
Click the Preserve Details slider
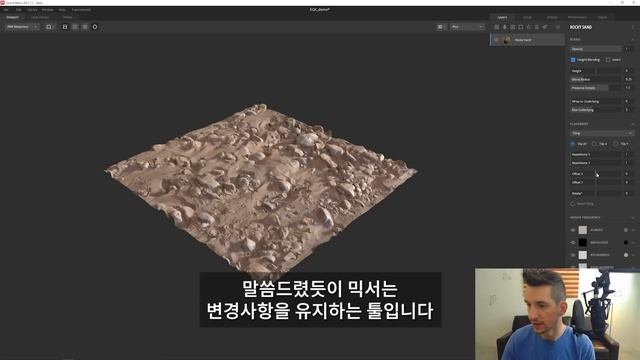(x=595, y=88)
